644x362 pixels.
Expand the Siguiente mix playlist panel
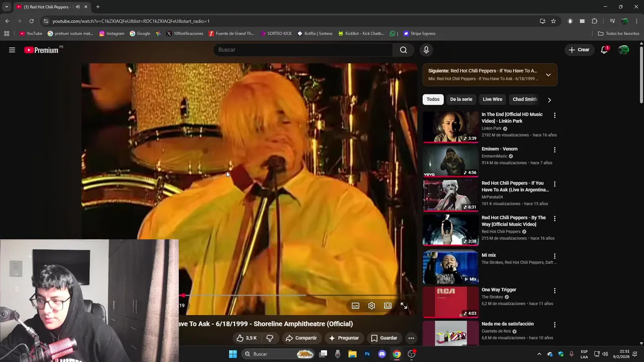click(x=548, y=75)
